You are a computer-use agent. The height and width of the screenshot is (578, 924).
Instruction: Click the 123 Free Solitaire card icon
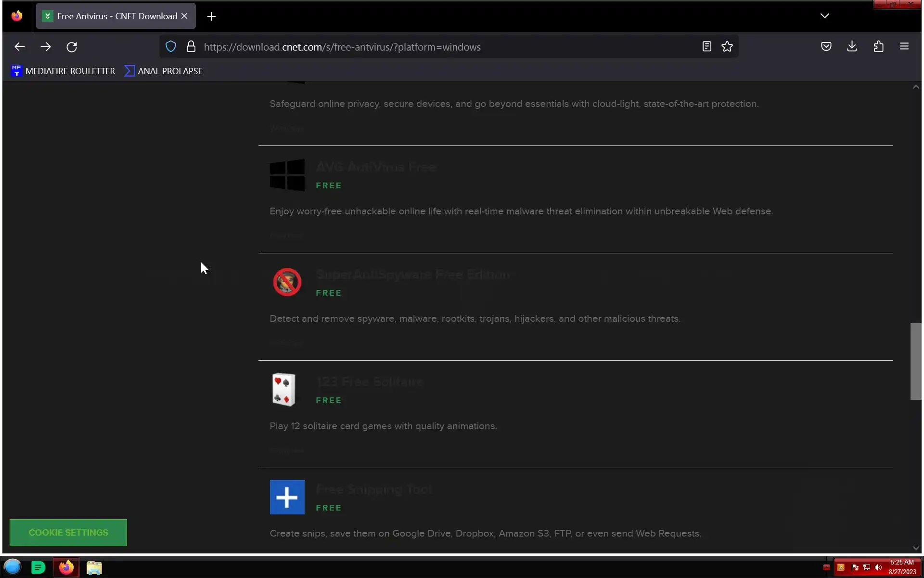[284, 390]
